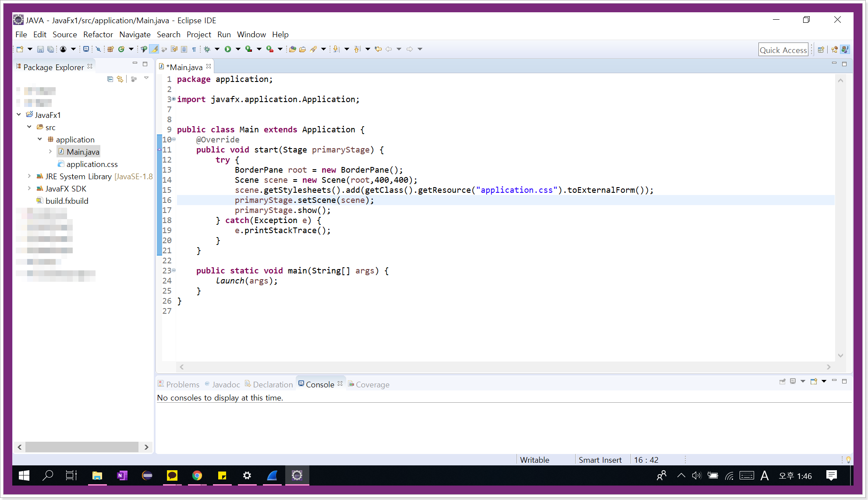
Task: Switch to the Javadoc tab
Action: [222, 384]
